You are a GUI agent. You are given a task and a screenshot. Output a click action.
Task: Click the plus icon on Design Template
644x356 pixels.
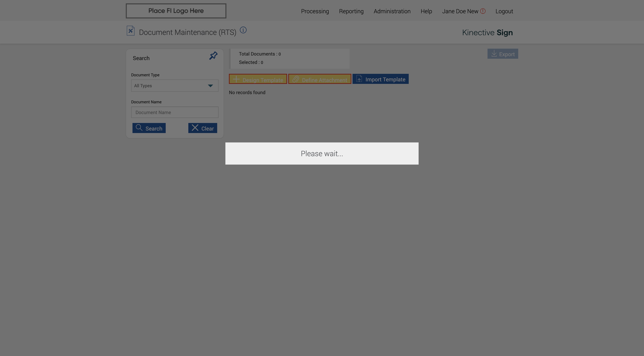236,80
